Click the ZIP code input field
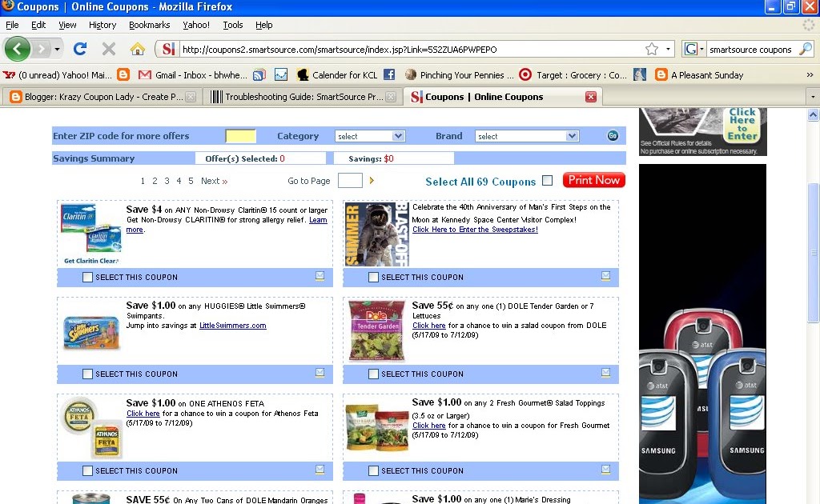 [240, 136]
